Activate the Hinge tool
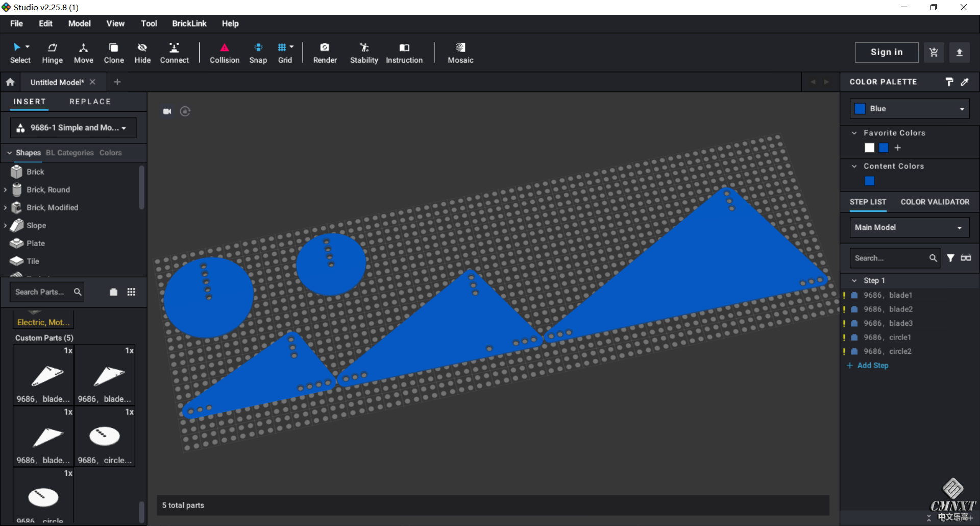 (x=52, y=53)
